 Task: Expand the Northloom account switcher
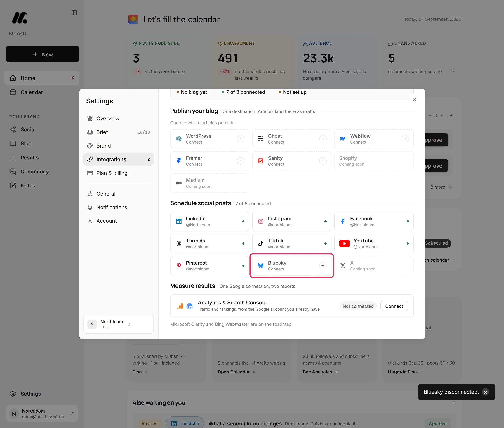click(72, 414)
